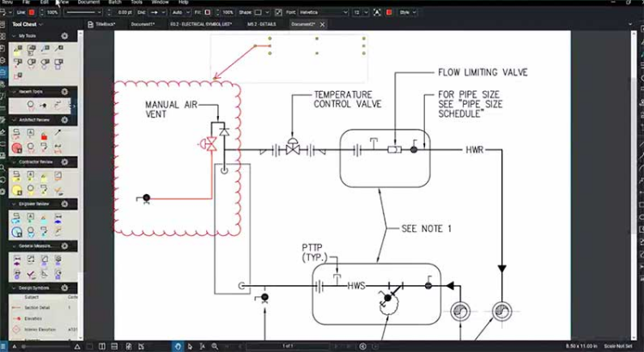Pick the red text color swatch

(389, 13)
